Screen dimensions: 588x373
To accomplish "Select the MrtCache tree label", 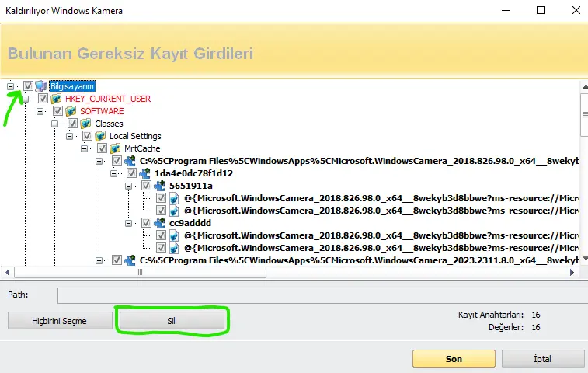I will pos(142,148).
